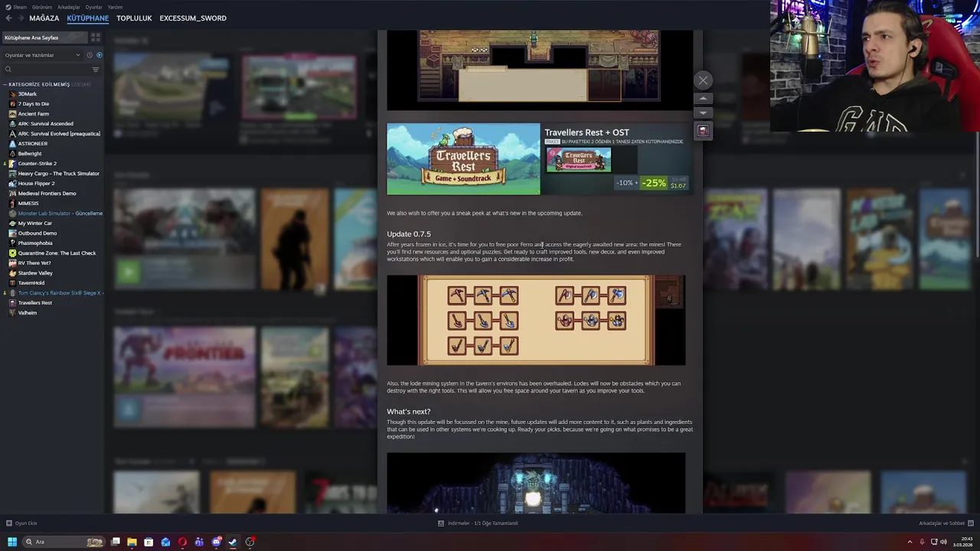Open the advanced filter options icon
The width and height of the screenshot is (980, 551).
click(96, 70)
